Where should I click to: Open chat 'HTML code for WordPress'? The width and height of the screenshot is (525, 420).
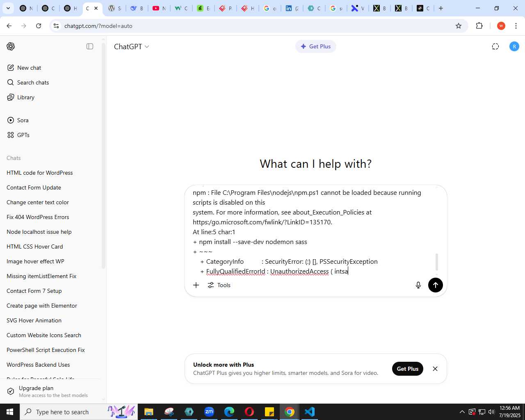point(40,173)
